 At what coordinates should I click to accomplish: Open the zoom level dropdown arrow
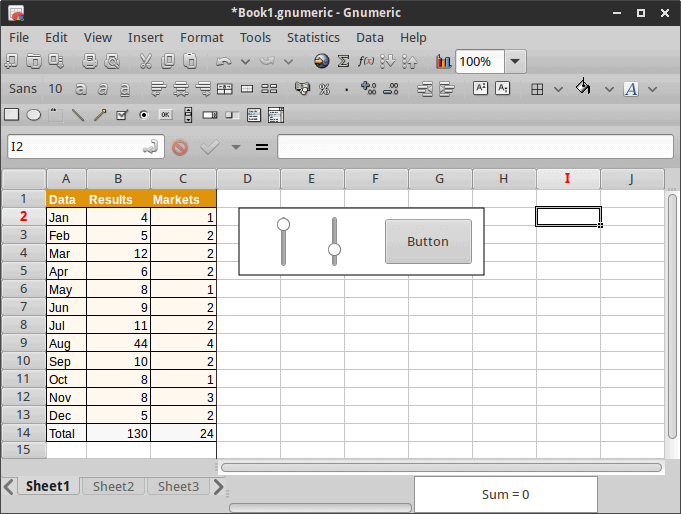(x=515, y=61)
